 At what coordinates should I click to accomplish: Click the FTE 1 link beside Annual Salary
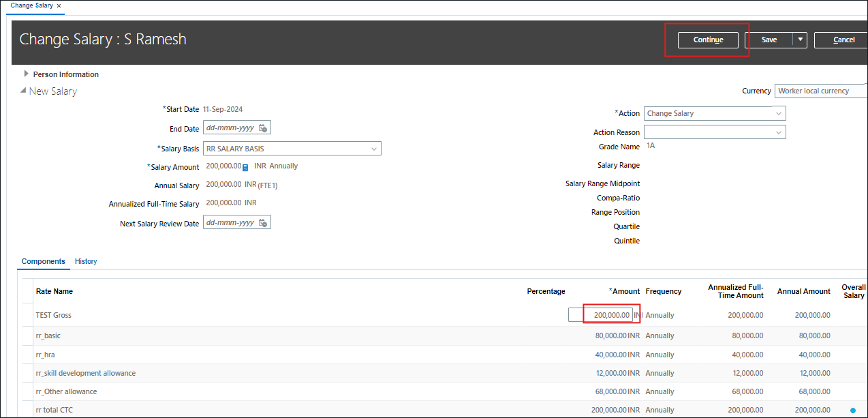[x=266, y=185]
